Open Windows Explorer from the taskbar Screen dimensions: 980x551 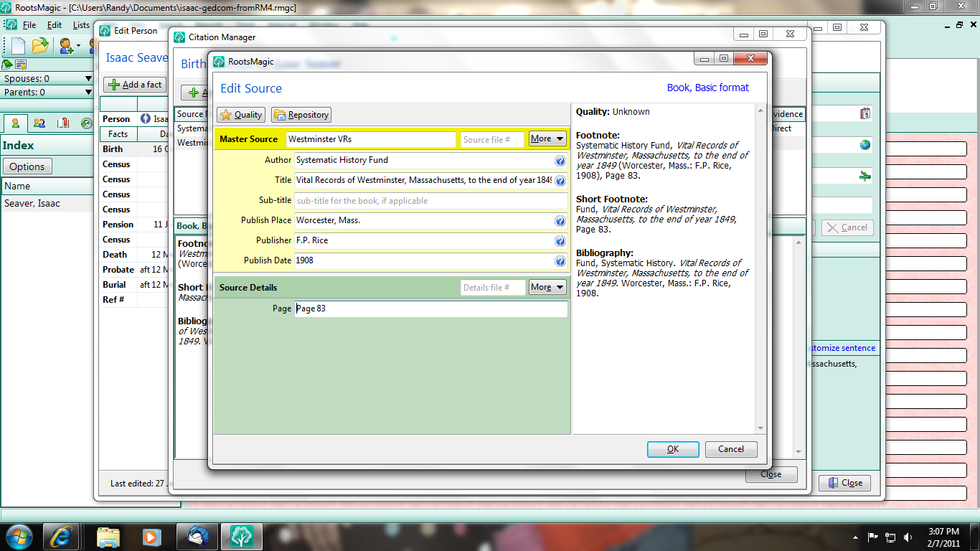coord(108,537)
